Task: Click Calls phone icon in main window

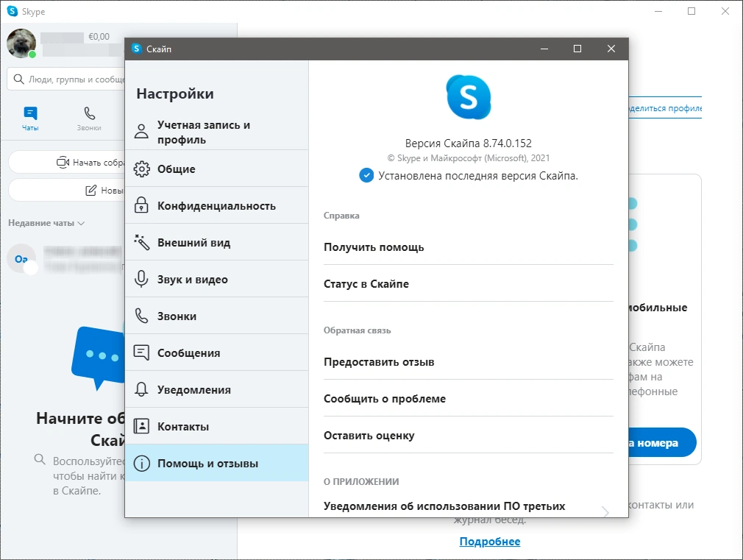Action: (x=89, y=113)
